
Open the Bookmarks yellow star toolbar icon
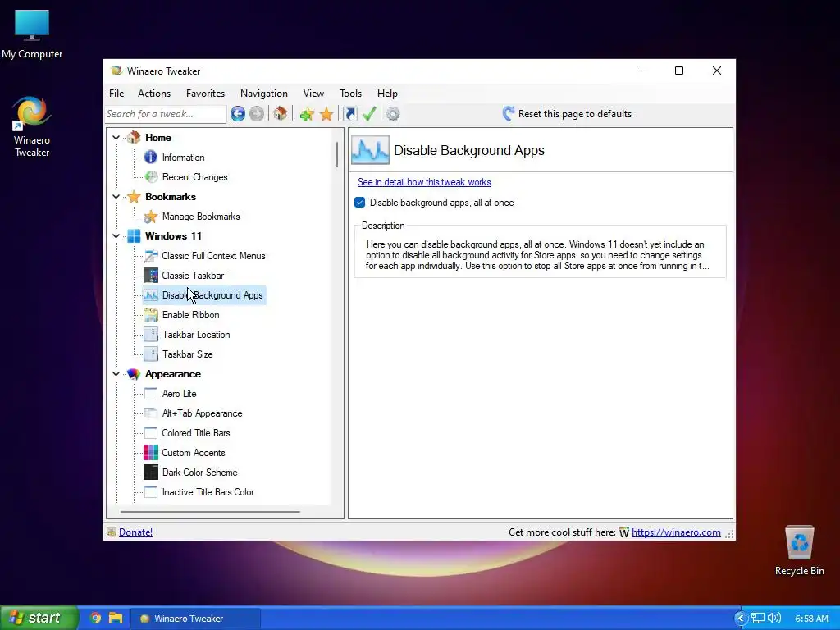pyautogui.click(x=326, y=114)
